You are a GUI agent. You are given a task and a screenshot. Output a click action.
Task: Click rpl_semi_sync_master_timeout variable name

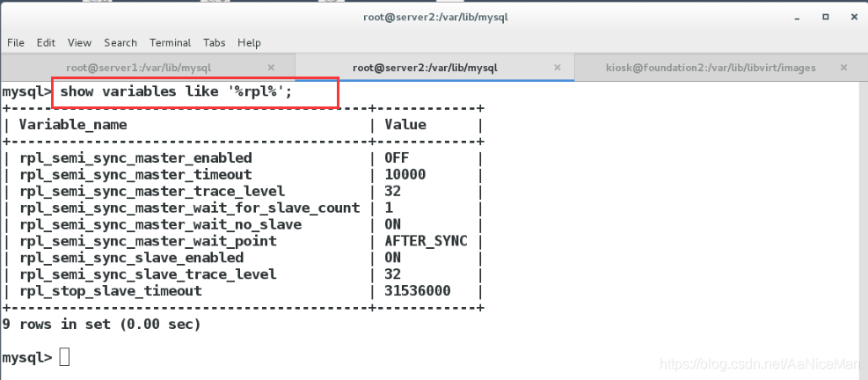click(x=135, y=174)
